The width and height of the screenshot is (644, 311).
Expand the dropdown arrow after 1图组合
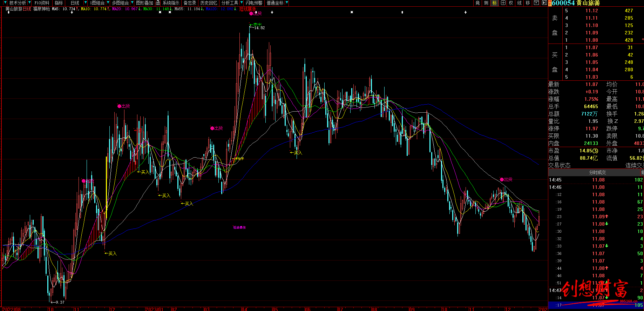pos(108,3)
